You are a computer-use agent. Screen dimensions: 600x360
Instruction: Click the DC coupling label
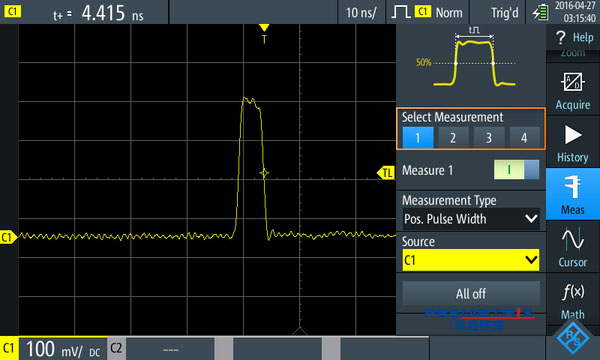coord(95,352)
